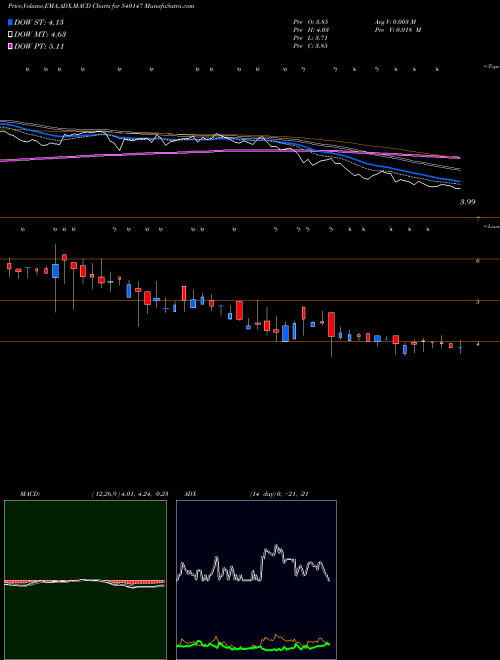
Task: Open the green MACD indicator chart
Action: 85,580
